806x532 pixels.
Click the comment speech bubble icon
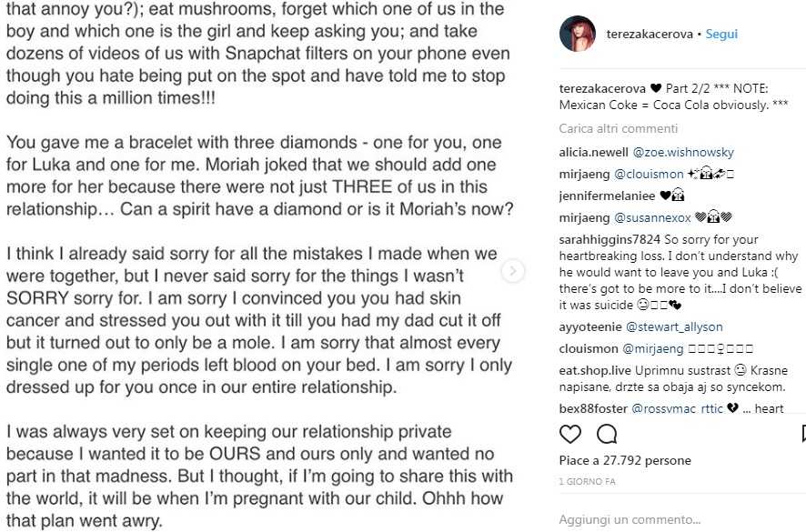tap(607, 433)
